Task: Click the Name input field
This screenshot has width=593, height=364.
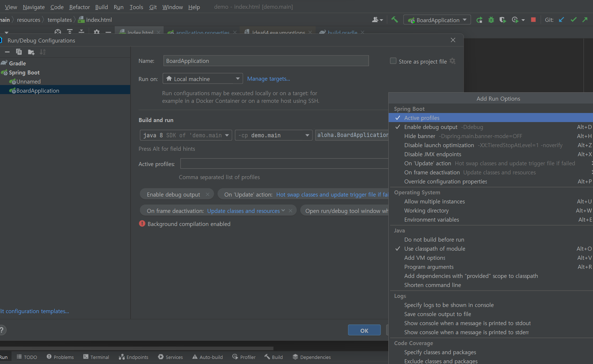Action: click(266, 61)
